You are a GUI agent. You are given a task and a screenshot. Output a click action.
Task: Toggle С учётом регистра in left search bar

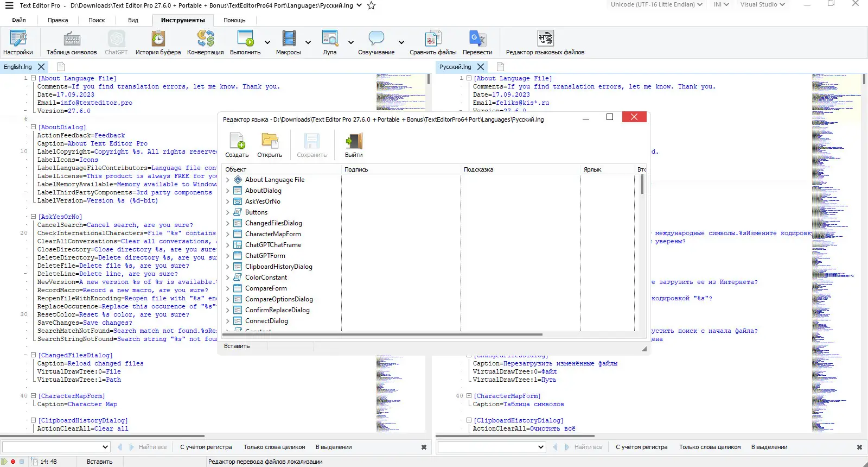[206, 447]
